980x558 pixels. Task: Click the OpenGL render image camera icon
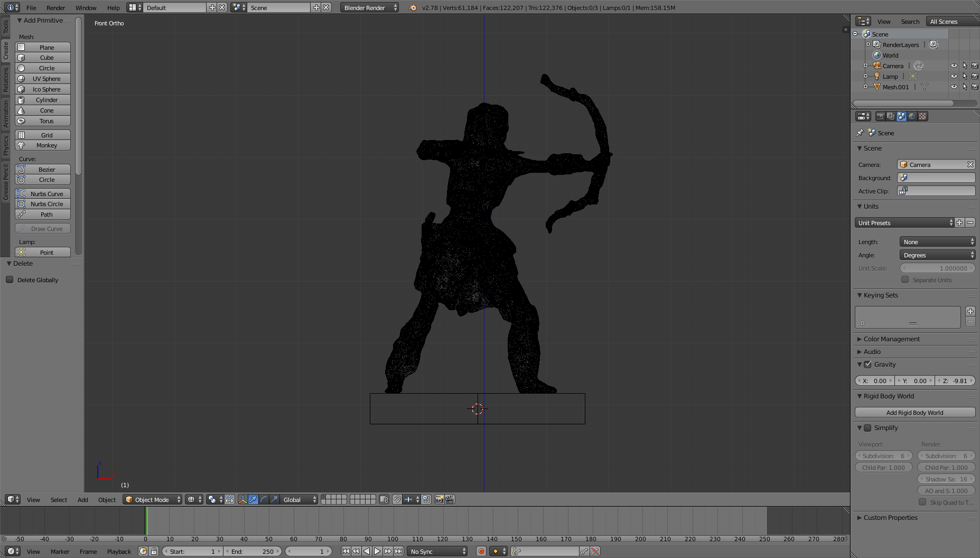[439, 499]
